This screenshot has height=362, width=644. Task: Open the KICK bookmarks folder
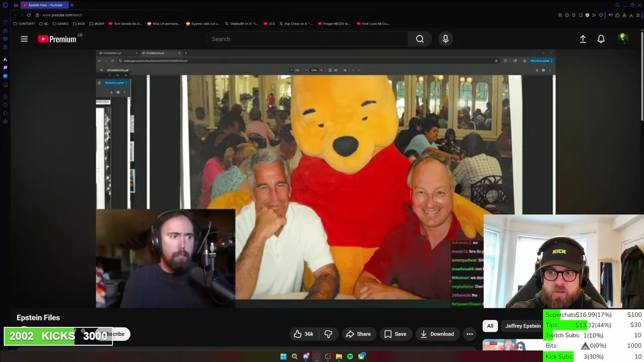click(79, 24)
